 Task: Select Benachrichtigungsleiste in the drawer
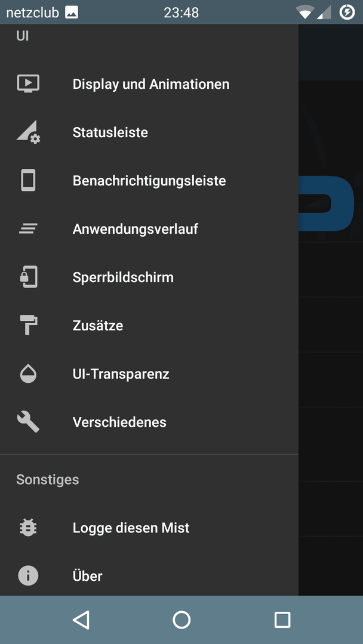click(149, 180)
